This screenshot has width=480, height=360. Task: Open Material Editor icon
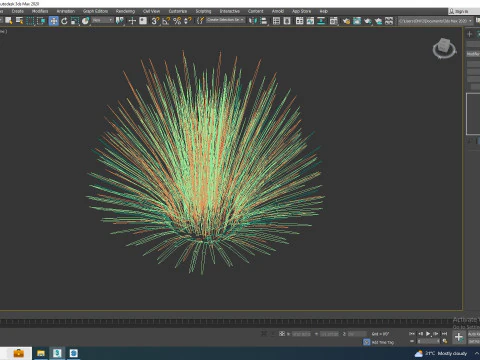(x=333, y=21)
